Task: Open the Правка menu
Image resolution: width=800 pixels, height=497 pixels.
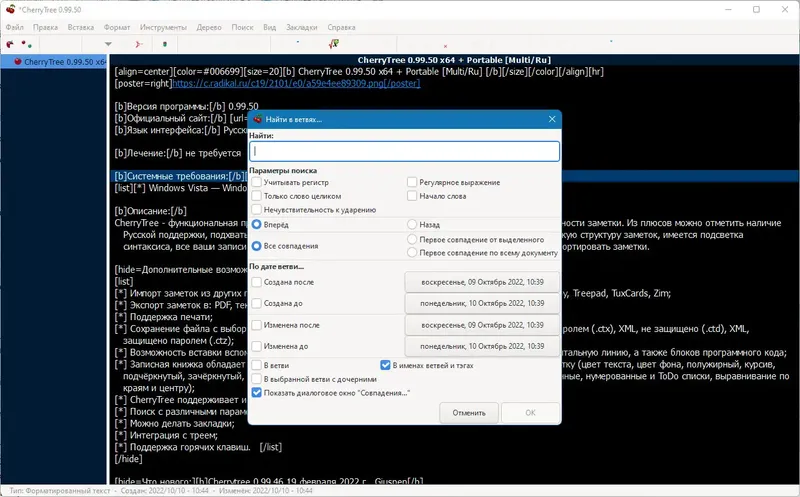Action: 45,28
